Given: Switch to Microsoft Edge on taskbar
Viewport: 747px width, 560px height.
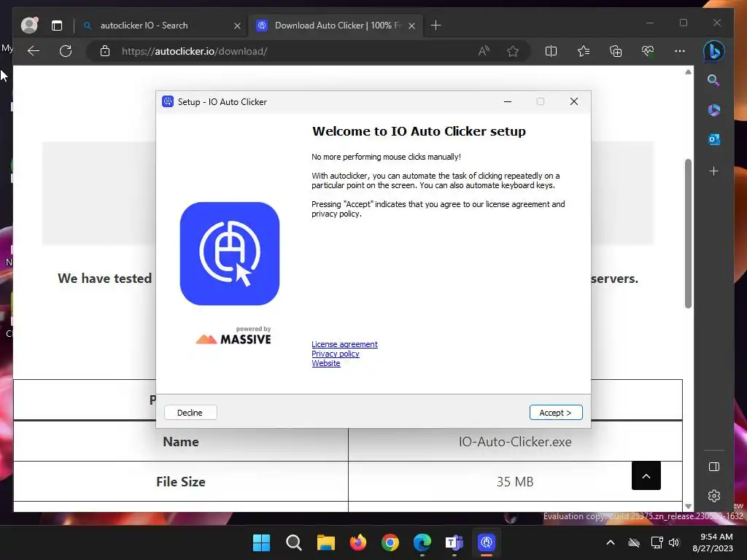Looking at the screenshot, I should click(x=422, y=542).
